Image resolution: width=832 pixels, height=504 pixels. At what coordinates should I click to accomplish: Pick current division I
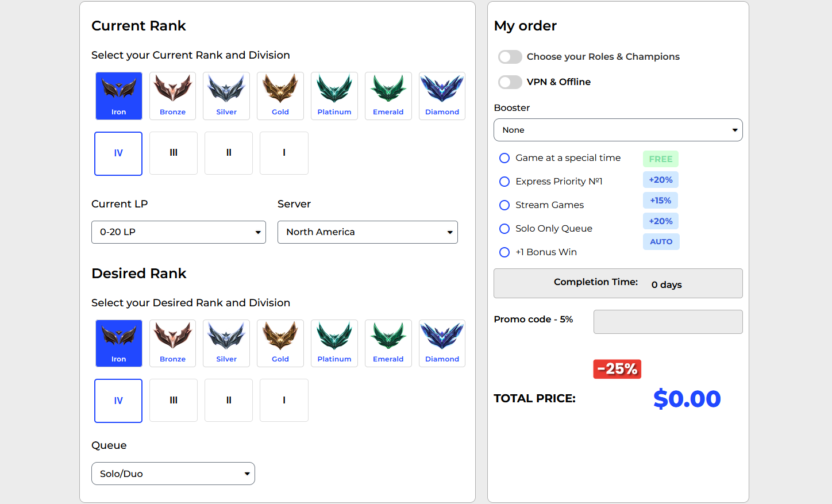pos(284,153)
